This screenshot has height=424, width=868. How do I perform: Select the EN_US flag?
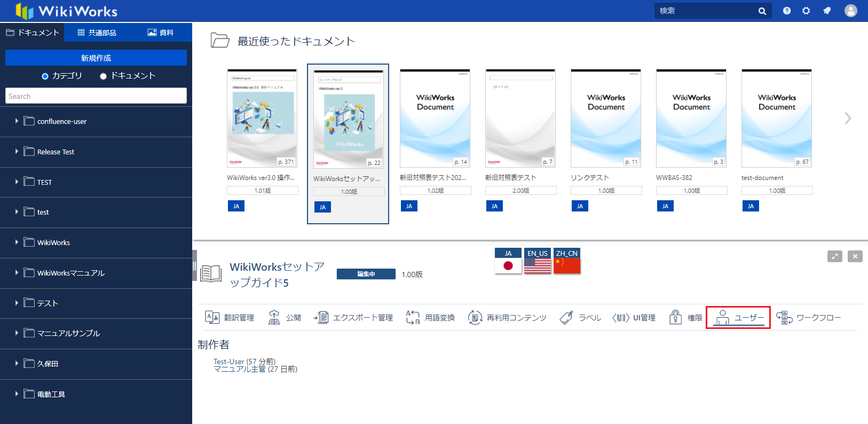point(538,261)
